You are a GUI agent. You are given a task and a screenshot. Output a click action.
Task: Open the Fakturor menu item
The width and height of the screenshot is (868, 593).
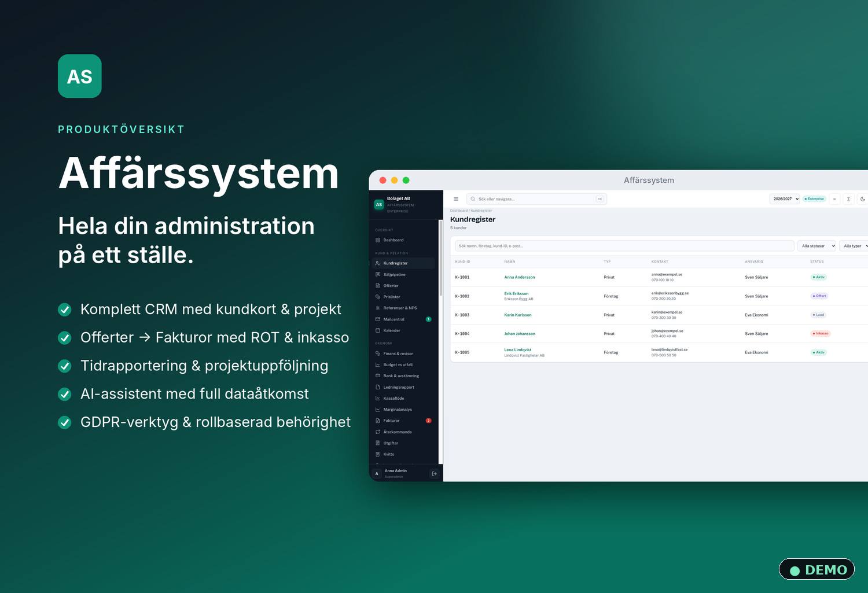403,421
